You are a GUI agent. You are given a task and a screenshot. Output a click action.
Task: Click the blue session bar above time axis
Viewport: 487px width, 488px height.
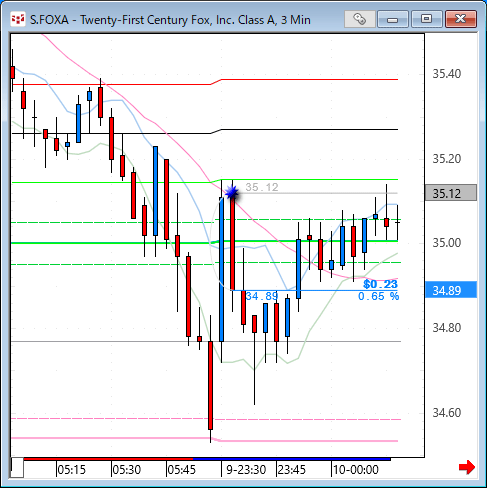(x=292, y=459)
